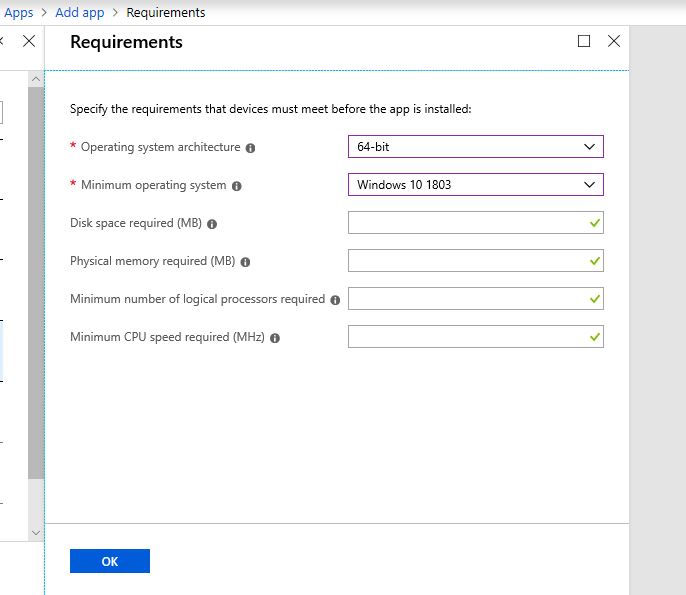
Task: Click into Minimum CPU speed field
Action: 468,337
